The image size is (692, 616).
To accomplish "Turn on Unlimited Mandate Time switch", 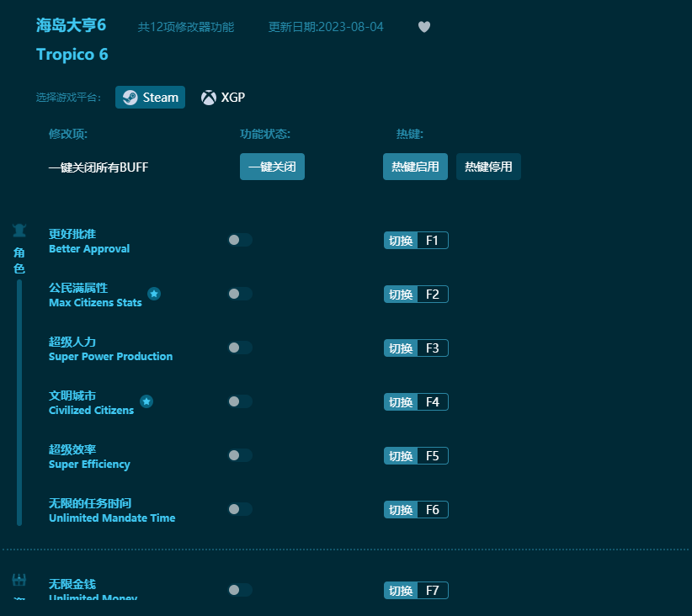I will (240, 509).
